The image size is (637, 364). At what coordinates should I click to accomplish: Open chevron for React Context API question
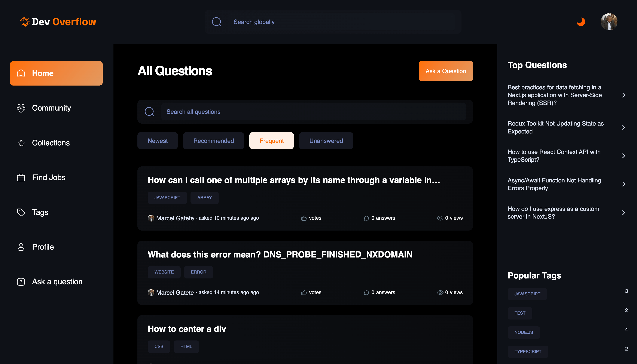pos(624,156)
